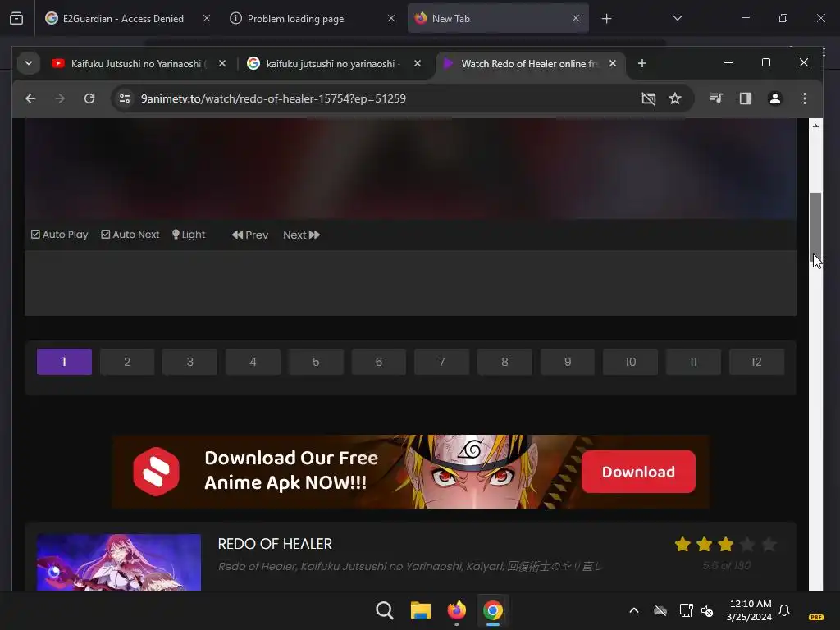Bookmark this page with the star icon
The width and height of the screenshot is (840, 630).
pyautogui.click(x=675, y=98)
